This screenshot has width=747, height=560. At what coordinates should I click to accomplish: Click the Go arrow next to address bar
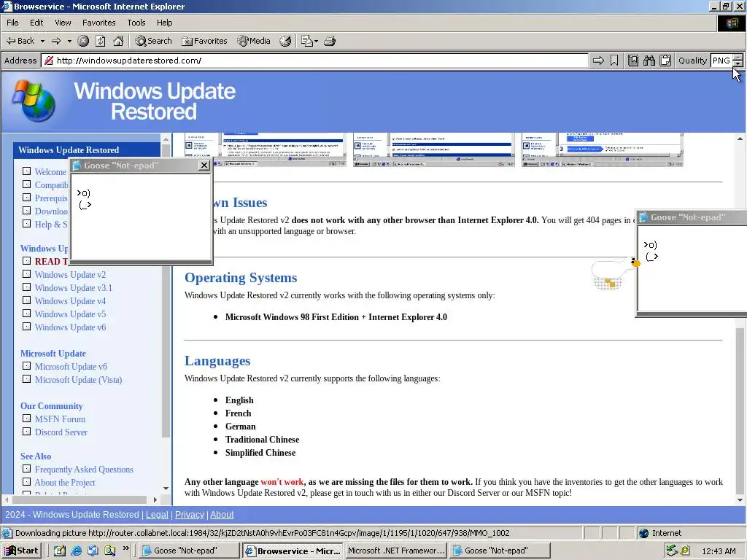coord(598,61)
